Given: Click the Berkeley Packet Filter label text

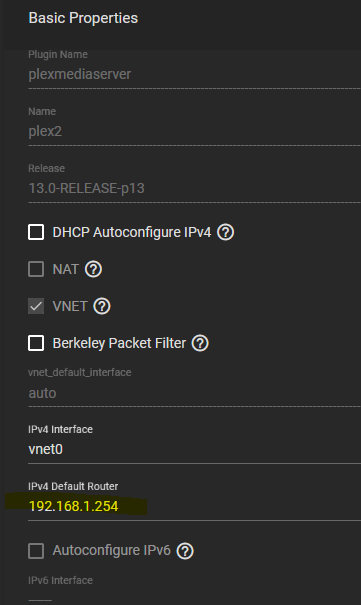Looking at the screenshot, I should tap(119, 343).
